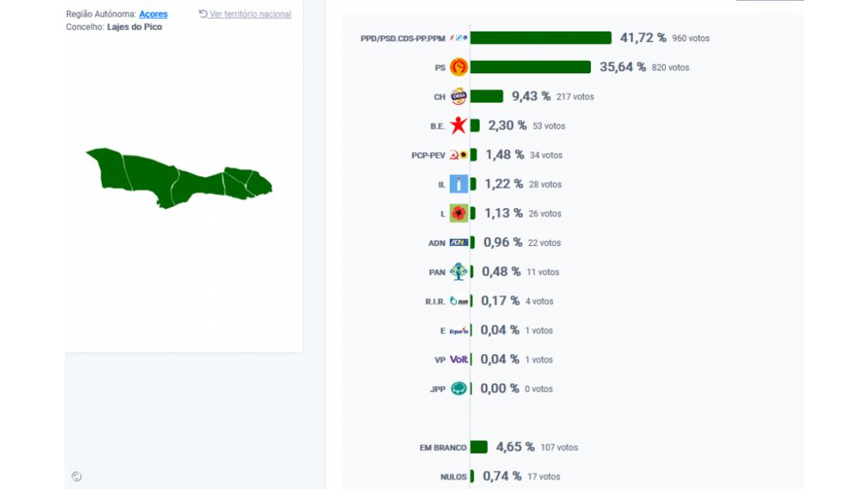Click the R.I.R. party logo
This screenshot has width=868, height=489.
pyautogui.click(x=458, y=301)
